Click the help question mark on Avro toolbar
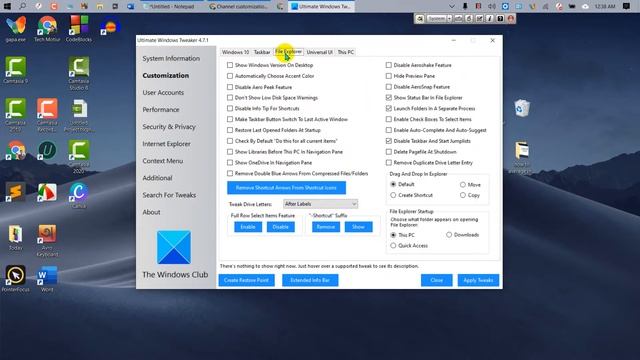 tap(500, 19)
